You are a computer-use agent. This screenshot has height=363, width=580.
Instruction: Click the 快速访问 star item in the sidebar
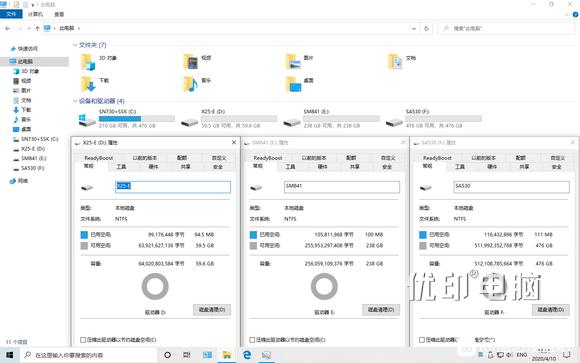(x=24, y=48)
